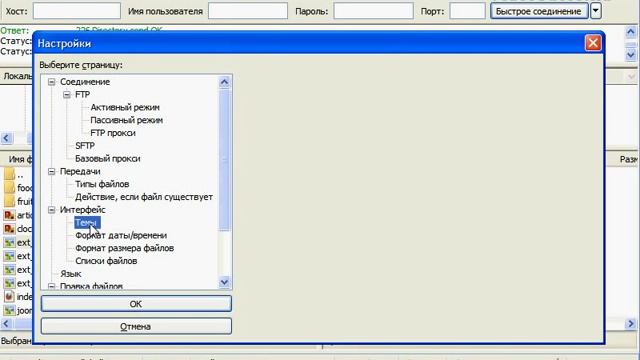Open FTP прокси settings page

coord(113,133)
